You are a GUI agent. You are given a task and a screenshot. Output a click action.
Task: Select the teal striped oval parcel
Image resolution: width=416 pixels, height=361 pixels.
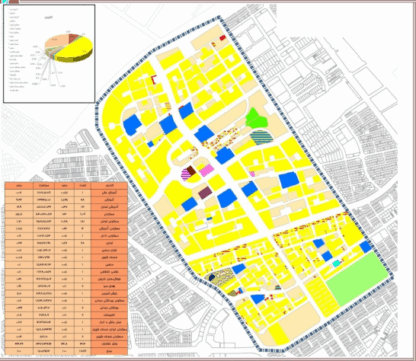(261, 137)
